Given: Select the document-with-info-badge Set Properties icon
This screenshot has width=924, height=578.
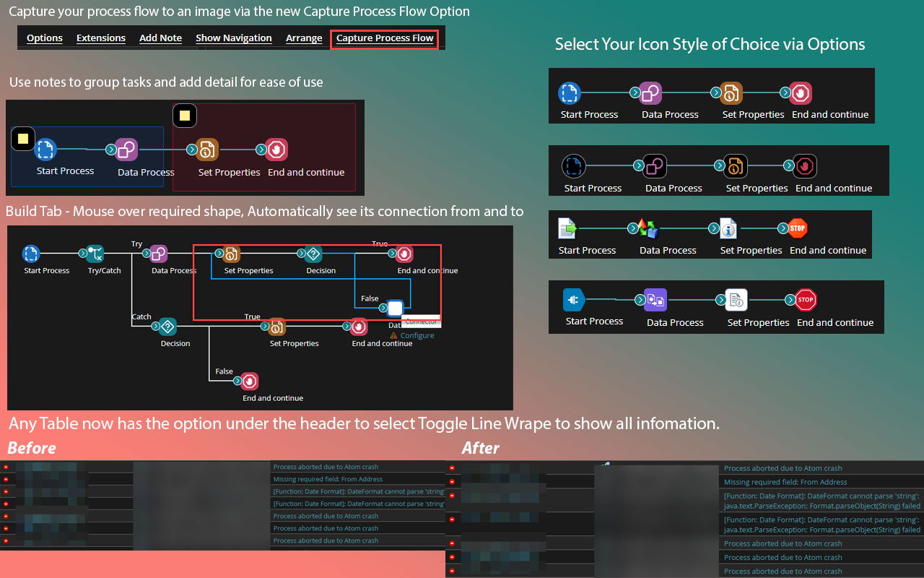Looking at the screenshot, I should (728, 229).
